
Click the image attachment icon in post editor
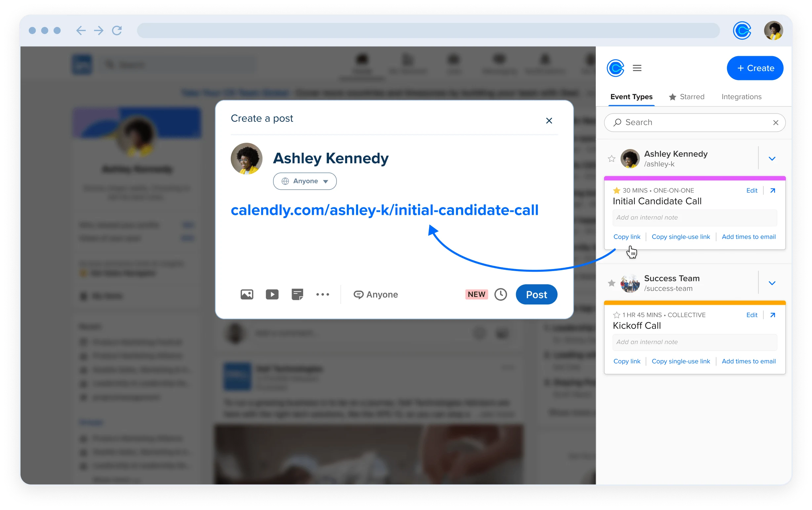coord(246,294)
